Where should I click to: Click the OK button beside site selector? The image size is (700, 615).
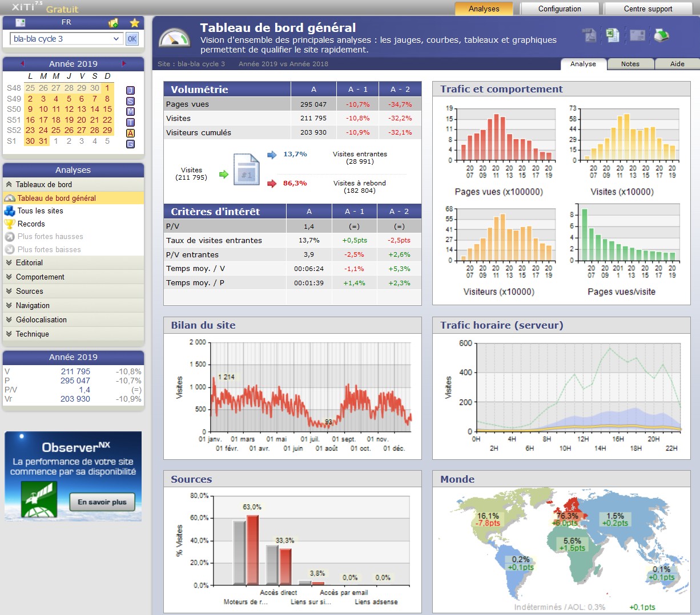click(x=132, y=39)
